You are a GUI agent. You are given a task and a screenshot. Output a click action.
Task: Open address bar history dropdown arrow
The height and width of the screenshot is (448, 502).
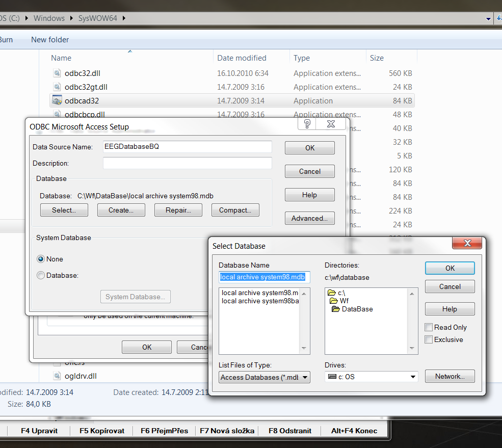coord(488,19)
